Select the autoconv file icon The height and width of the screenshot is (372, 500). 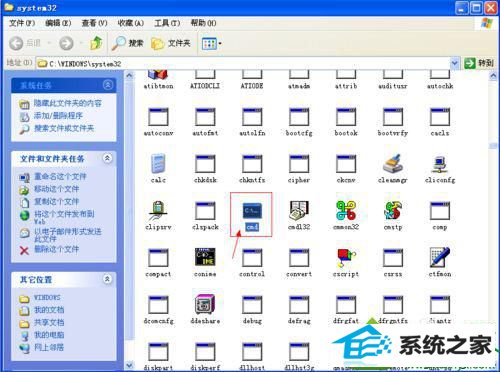pyautogui.click(x=158, y=117)
